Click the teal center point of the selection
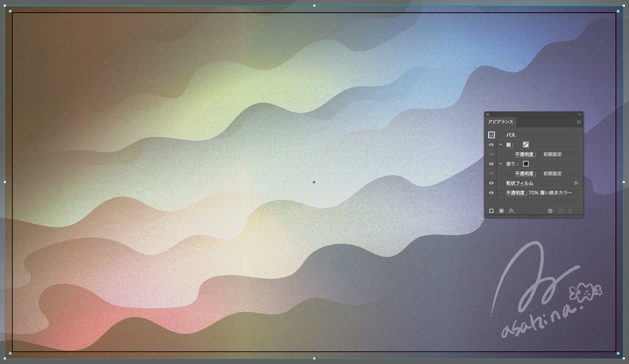This screenshot has height=364, width=629. coord(314,182)
